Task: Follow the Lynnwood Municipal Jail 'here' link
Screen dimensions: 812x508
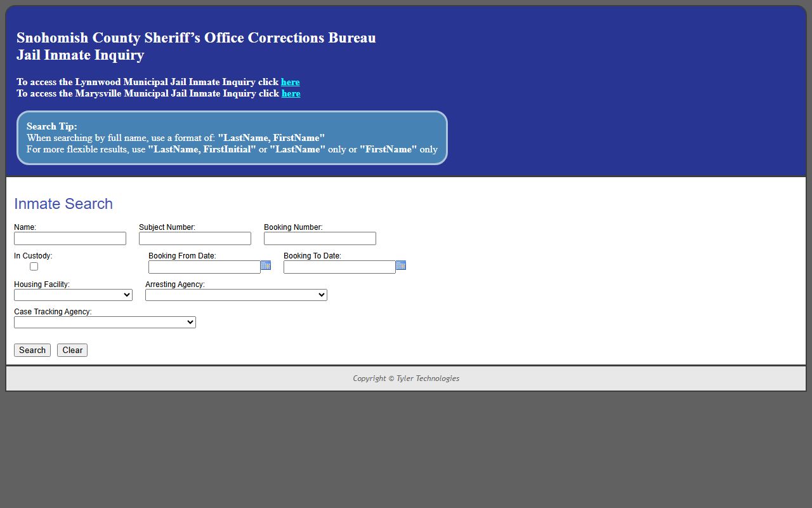Action: (x=290, y=82)
